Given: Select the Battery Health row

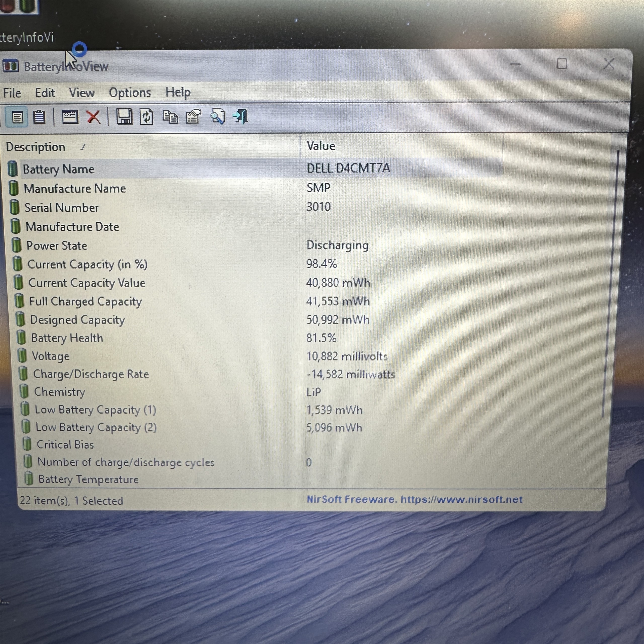Looking at the screenshot, I should pos(67,338).
